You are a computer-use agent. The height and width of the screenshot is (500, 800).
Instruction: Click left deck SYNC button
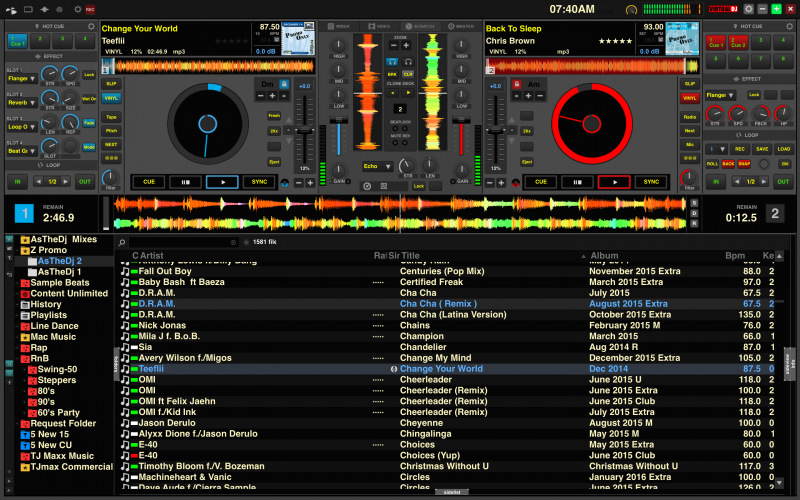(x=259, y=182)
